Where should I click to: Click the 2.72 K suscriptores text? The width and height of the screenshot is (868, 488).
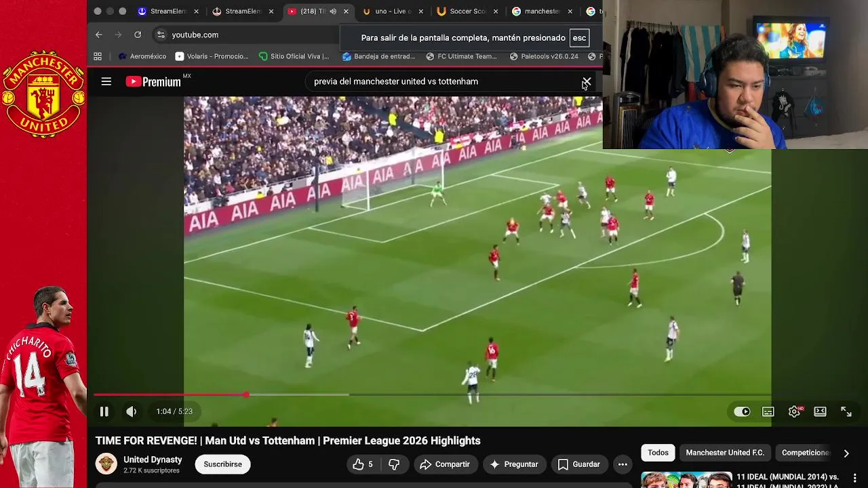[151, 470]
